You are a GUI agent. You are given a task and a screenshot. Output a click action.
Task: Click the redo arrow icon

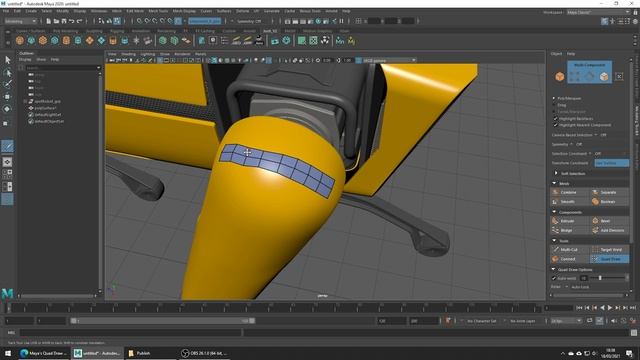click(x=80, y=21)
